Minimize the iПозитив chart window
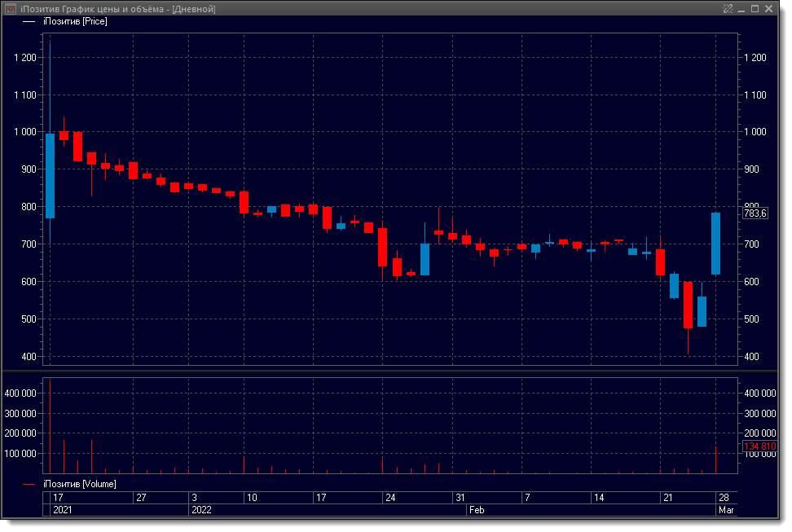792x532 pixels. tap(741, 8)
